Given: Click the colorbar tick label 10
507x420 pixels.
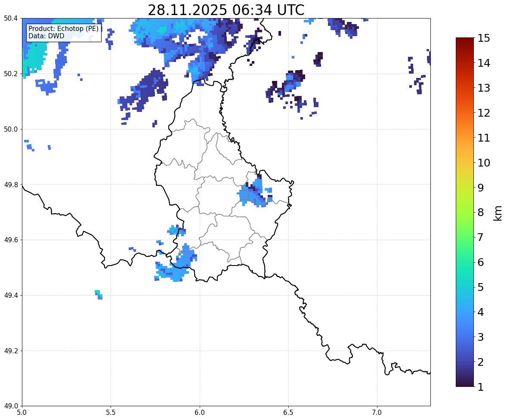Looking at the screenshot, I should tap(484, 163).
